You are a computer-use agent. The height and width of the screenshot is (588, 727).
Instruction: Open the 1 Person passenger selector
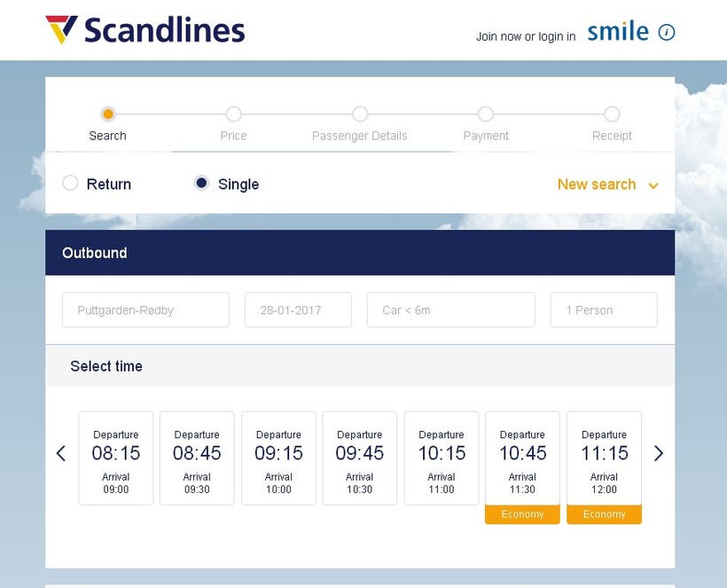click(603, 310)
